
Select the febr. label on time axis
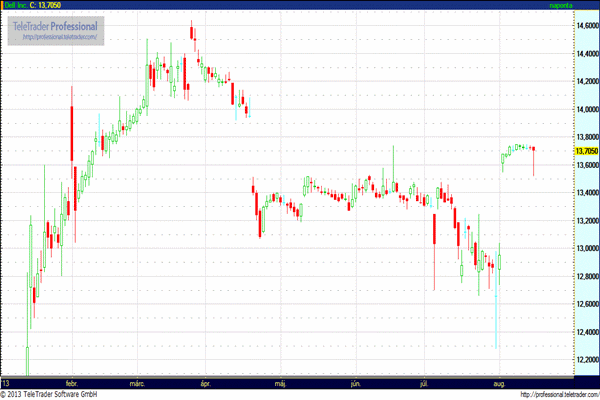71,383
